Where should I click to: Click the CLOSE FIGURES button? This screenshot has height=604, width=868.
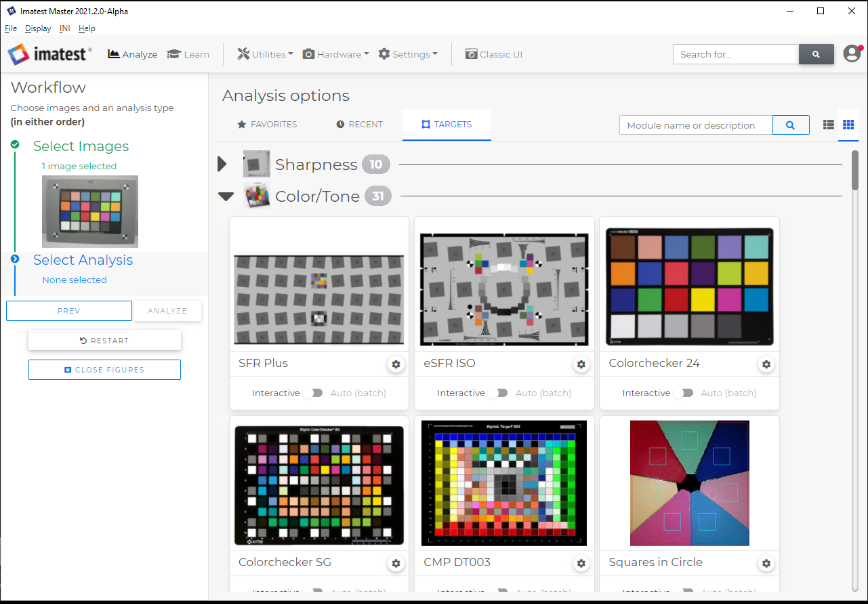[104, 370]
